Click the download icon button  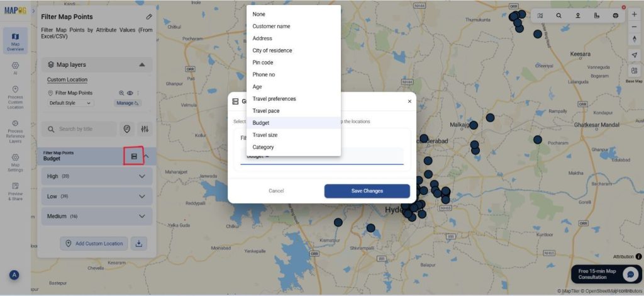[x=139, y=243]
